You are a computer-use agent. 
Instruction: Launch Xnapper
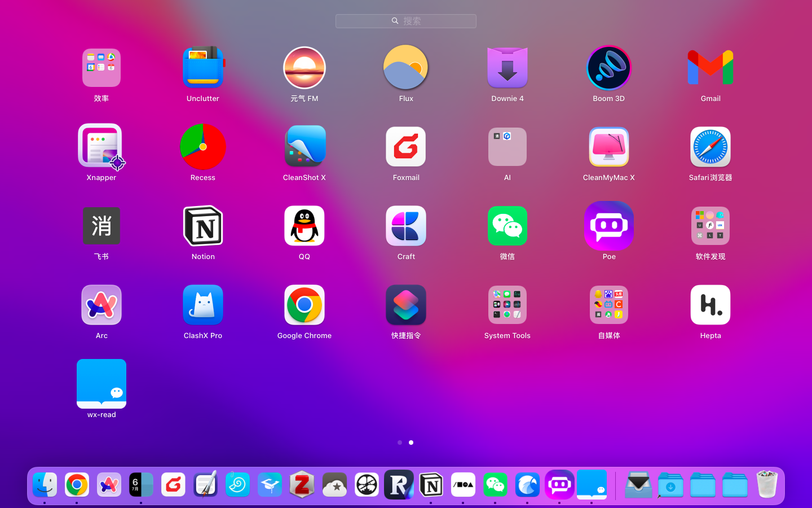pos(101,147)
